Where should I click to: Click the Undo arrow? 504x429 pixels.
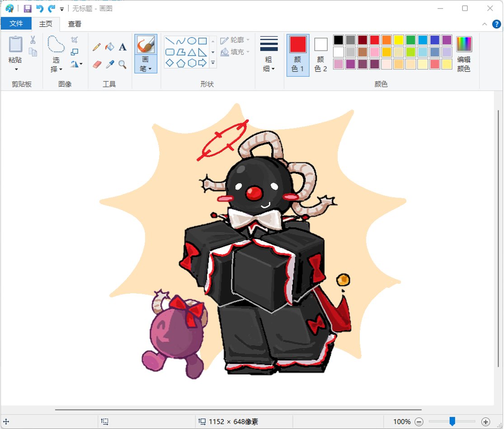click(39, 9)
